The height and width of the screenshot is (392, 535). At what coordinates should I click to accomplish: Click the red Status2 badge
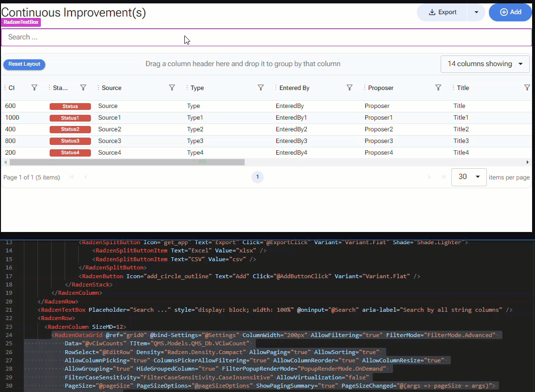[71, 130]
